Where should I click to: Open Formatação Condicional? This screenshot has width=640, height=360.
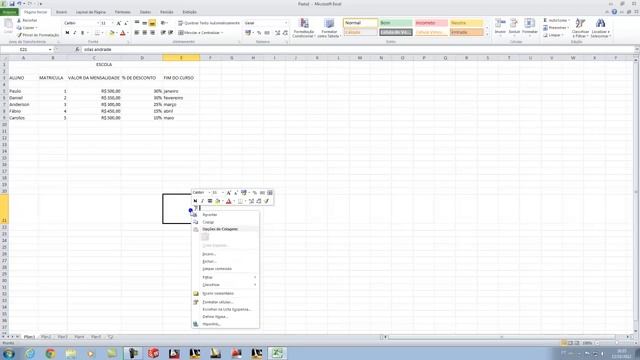tap(304, 28)
